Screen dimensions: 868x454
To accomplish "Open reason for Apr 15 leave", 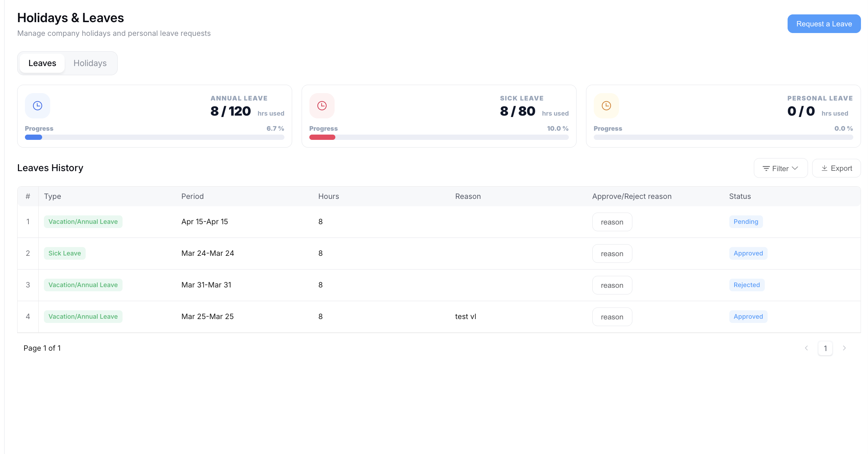I will (612, 222).
